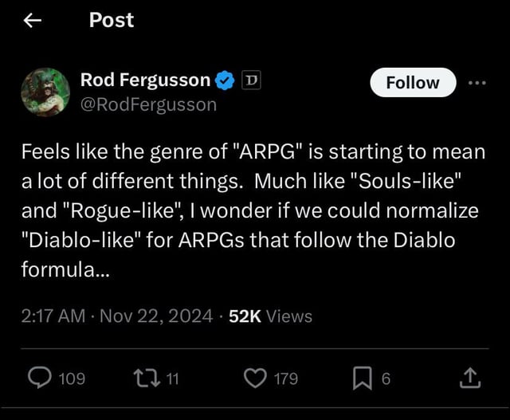Open the three-dot more options menu
This screenshot has height=420, width=510.
[x=477, y=83]
